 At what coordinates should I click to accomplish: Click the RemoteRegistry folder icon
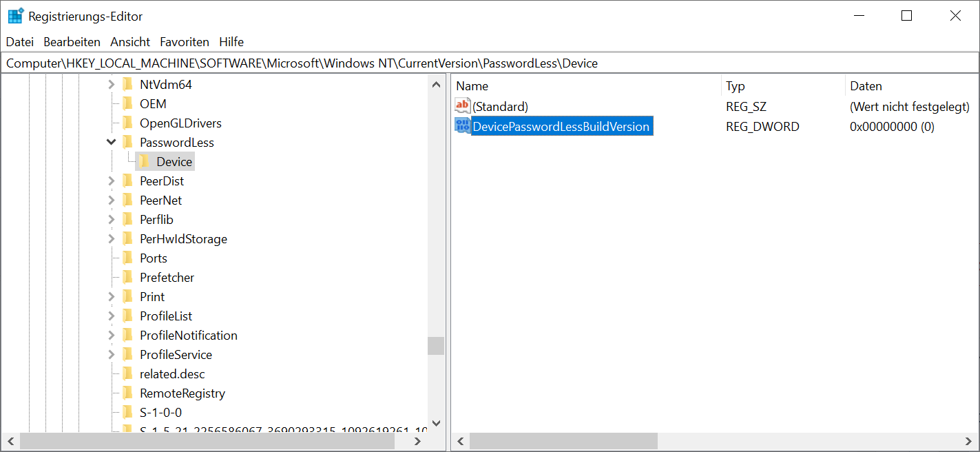[127, 393]
